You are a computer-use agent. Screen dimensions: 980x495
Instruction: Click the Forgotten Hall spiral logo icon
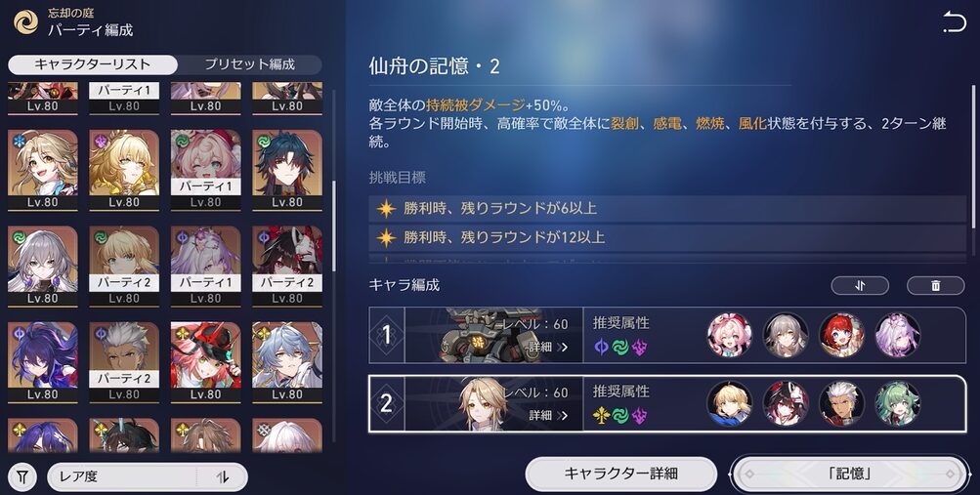(26, 23)
